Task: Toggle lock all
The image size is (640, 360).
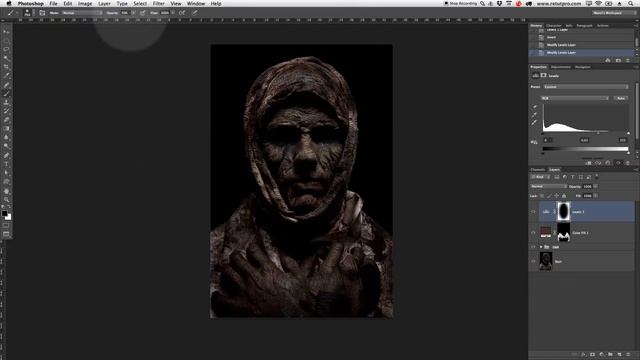Action: pos(564,196)
